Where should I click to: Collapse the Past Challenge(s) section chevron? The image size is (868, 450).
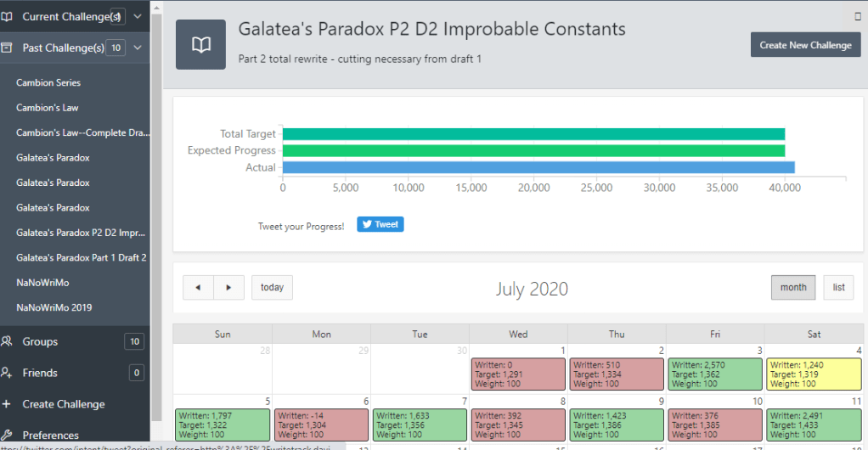pos(138,48)
